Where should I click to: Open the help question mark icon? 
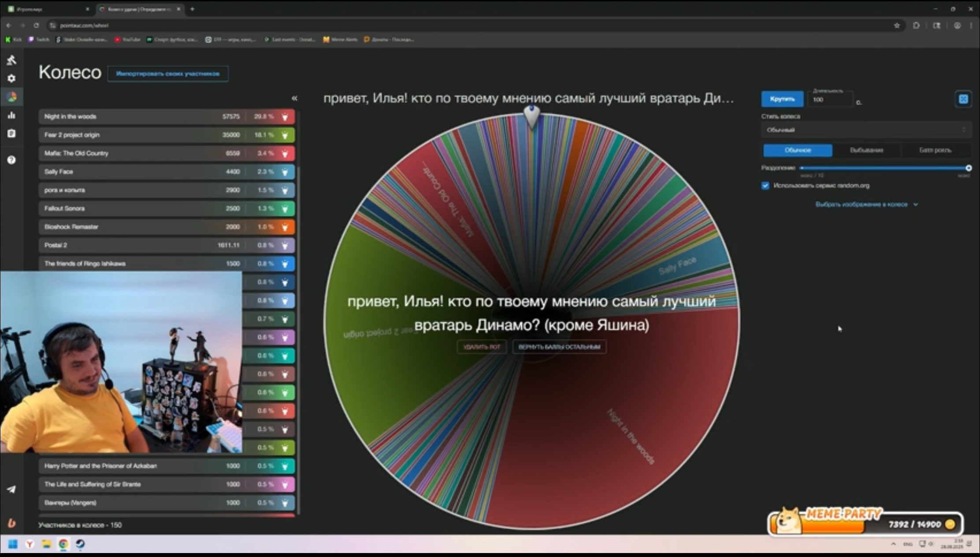click(x=11, y=160)
